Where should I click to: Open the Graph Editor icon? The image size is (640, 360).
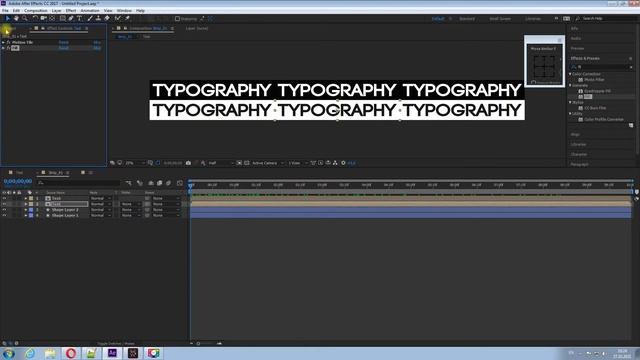pos(180,183)
